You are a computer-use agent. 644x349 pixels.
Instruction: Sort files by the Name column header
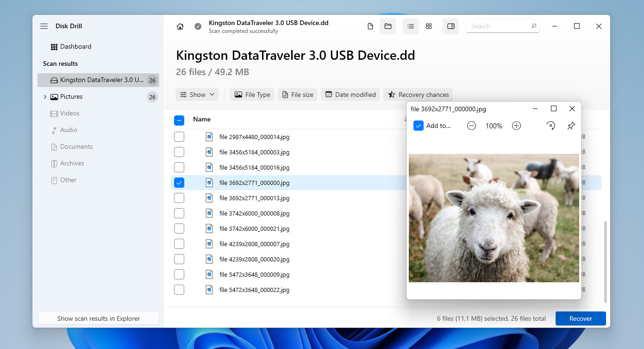point(202,120)
